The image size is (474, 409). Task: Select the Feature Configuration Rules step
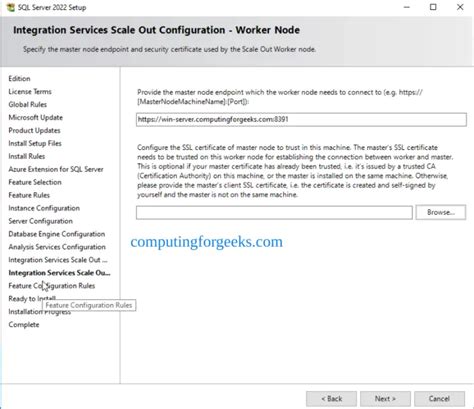(52, 286)
